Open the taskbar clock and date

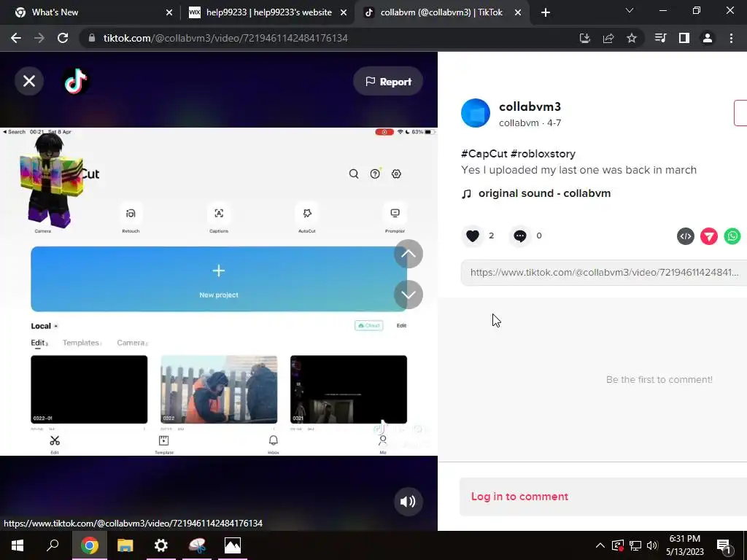coord(685,545)
